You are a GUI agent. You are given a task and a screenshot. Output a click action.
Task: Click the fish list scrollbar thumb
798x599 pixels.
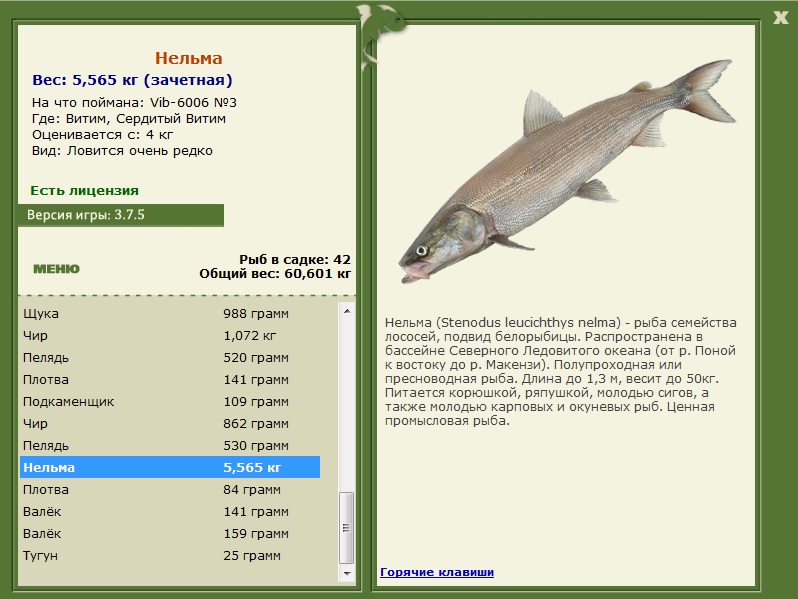[x=347, y=528]
